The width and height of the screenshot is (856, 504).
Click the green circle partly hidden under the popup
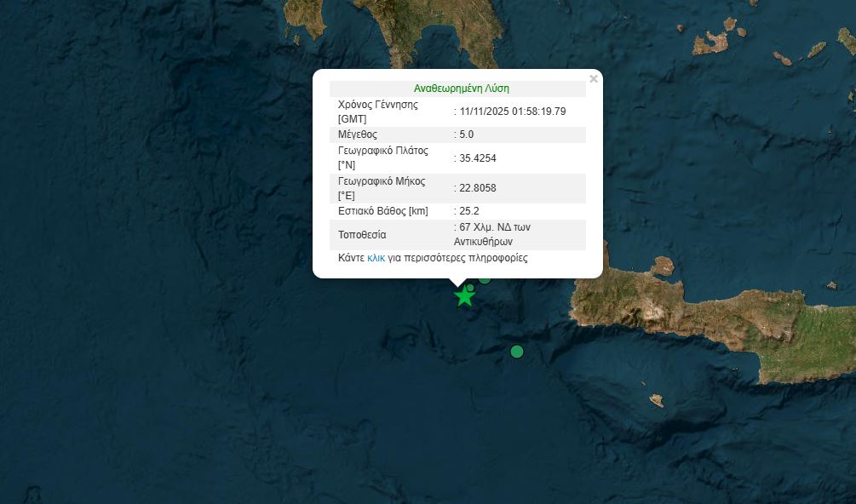coord(485,278)
